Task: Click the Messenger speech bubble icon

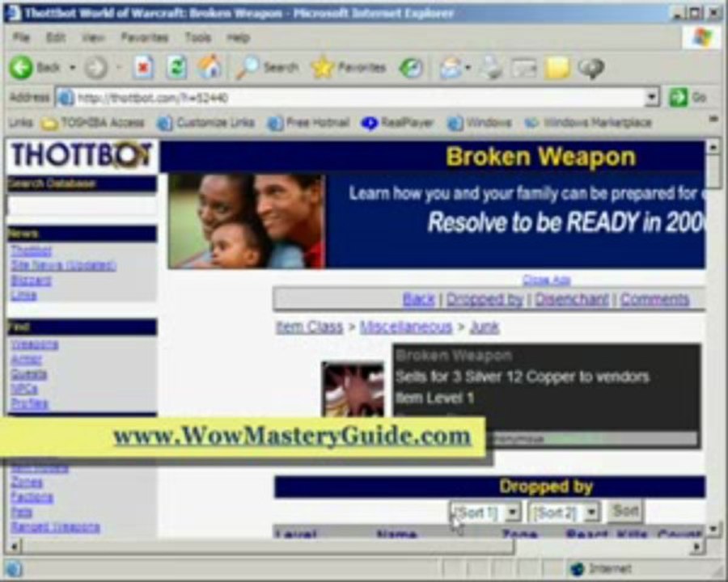Action: 591,68
